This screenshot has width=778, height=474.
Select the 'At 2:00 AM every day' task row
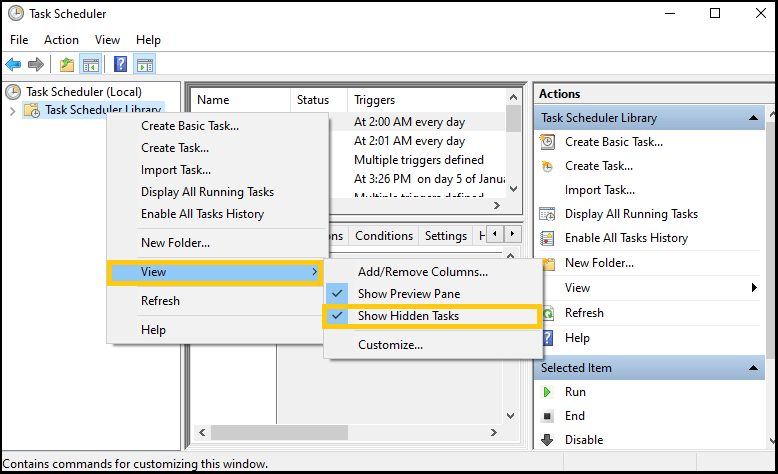(x=409, y=122)
